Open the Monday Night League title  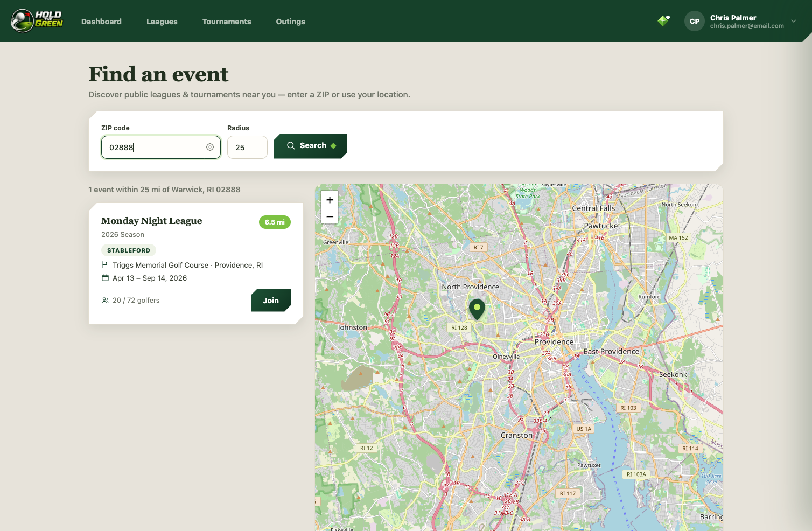[x=152, y=221]
